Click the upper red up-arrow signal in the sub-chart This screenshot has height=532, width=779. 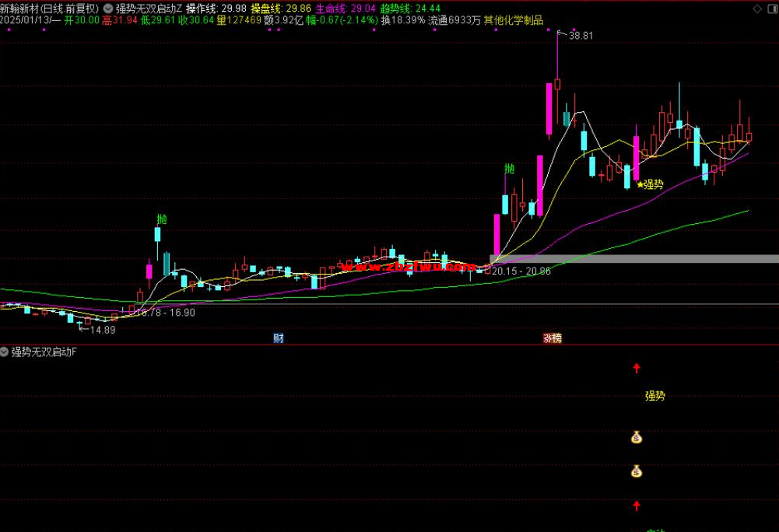637,368
